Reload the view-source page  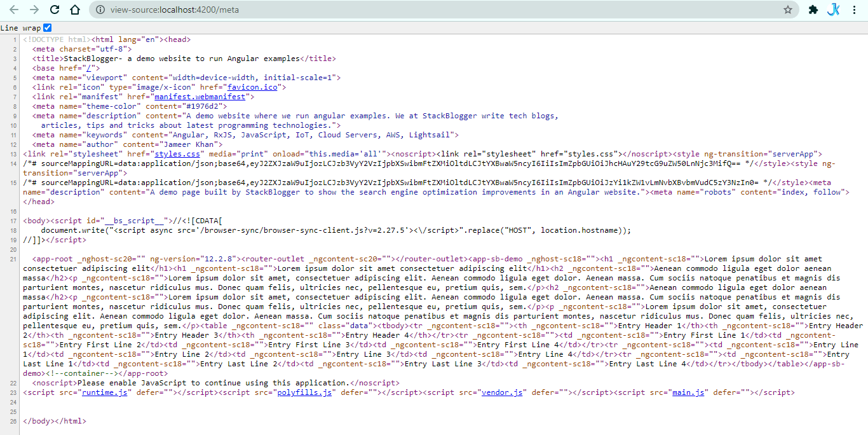point(55,10)
